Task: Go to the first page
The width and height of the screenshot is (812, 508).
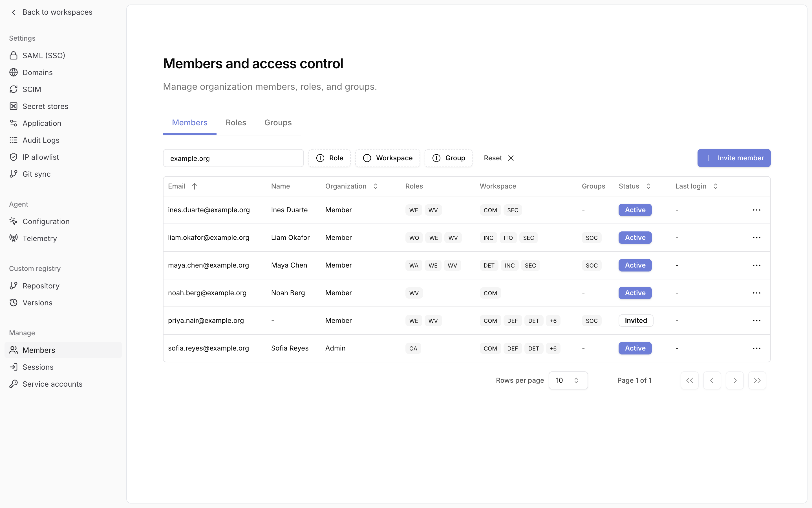Action: coord(690,380)
